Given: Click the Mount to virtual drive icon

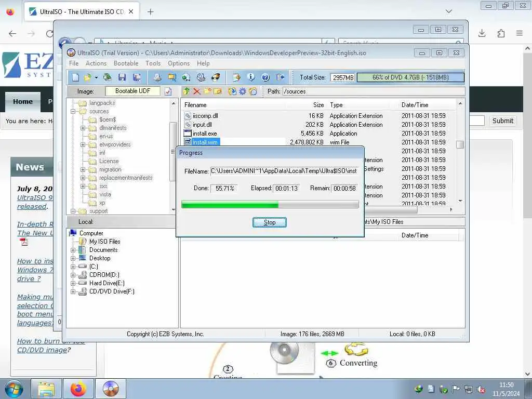Looking at the screenshot, I should 201,77.
